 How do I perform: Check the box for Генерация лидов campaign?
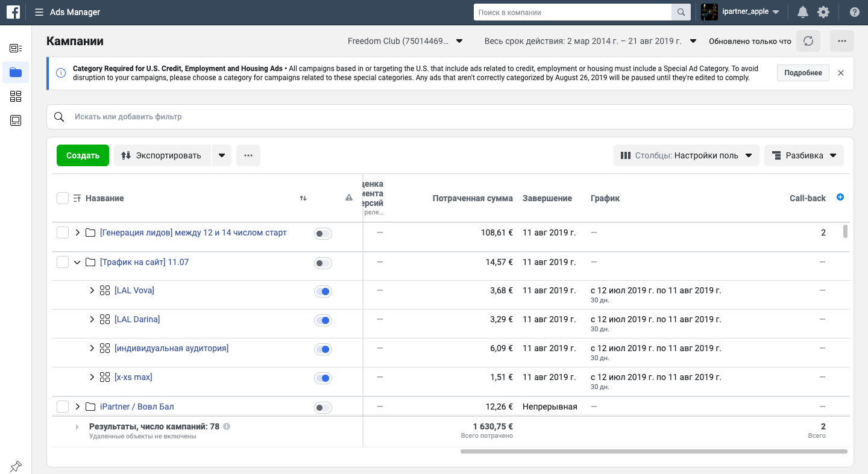pos(63,232)
